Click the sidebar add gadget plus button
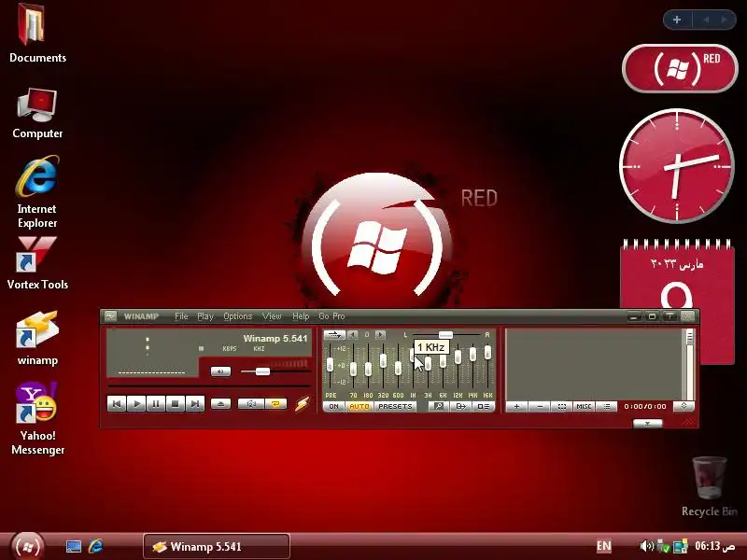Screen dimensions: 747x560 coord(677,20)
